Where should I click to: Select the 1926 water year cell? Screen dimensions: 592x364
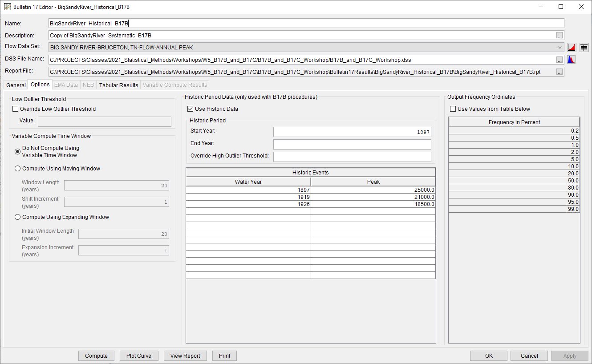point(248,204)
